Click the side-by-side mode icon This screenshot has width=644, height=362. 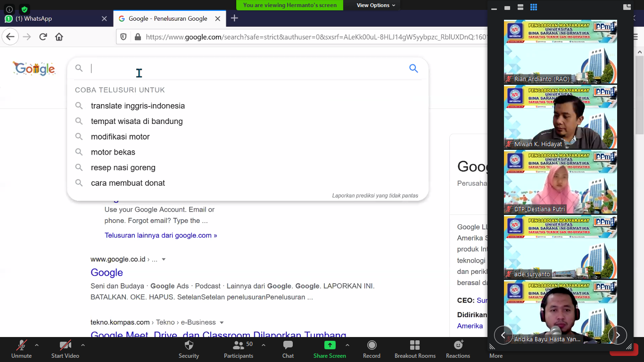tap(627, 7)
